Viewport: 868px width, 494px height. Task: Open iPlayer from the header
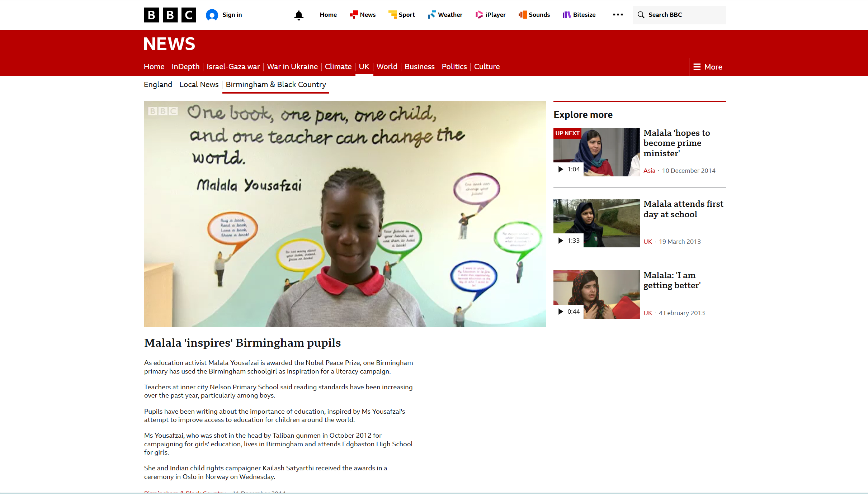490,15
